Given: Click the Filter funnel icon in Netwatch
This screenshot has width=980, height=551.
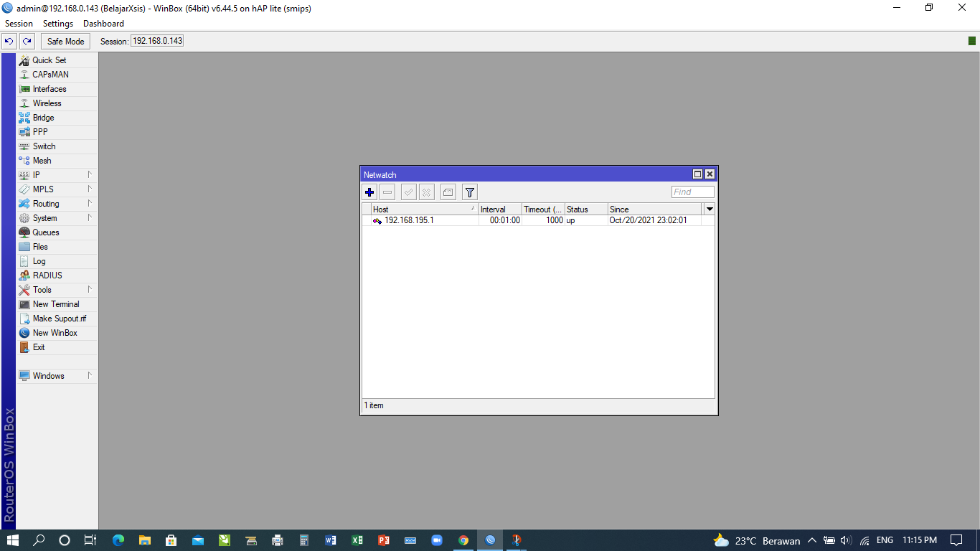Looking at the screenshot, I should click(x=470, y=192).
